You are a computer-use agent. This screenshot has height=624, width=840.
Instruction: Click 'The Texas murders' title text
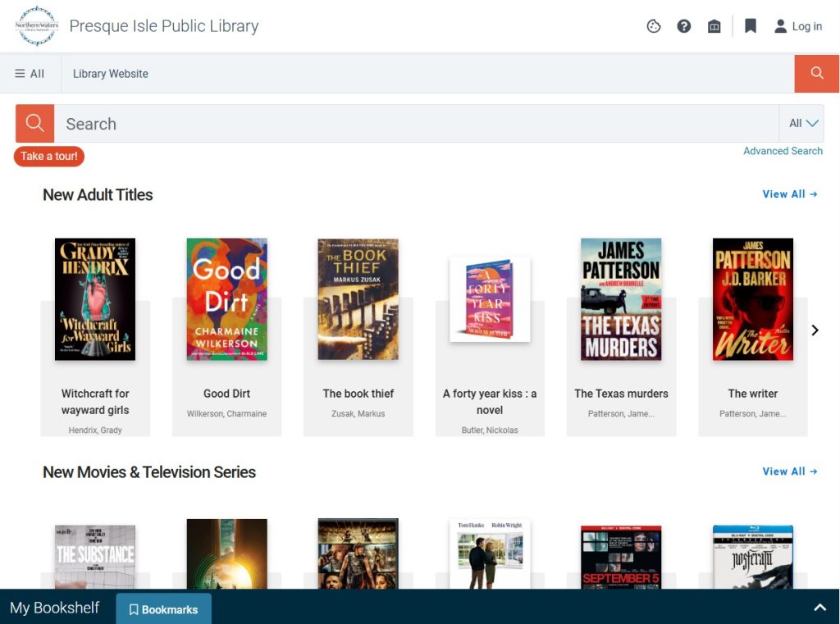point(622,394)
